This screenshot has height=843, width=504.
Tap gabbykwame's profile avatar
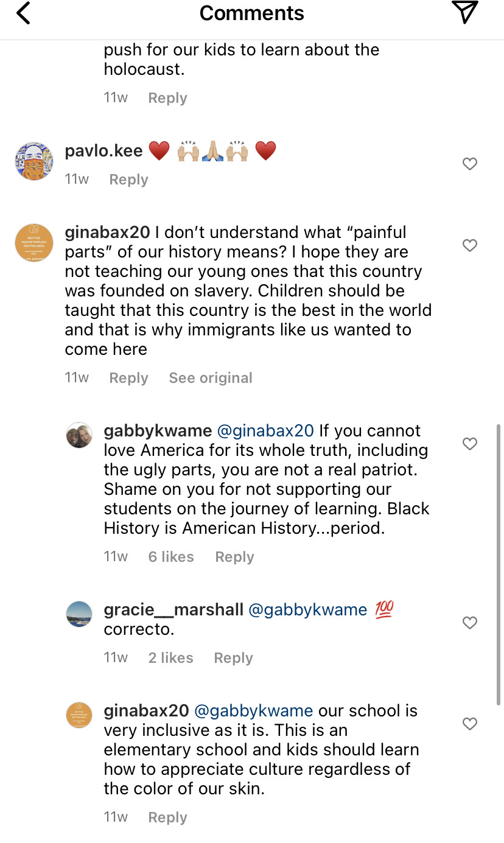[x=79, y=435]
